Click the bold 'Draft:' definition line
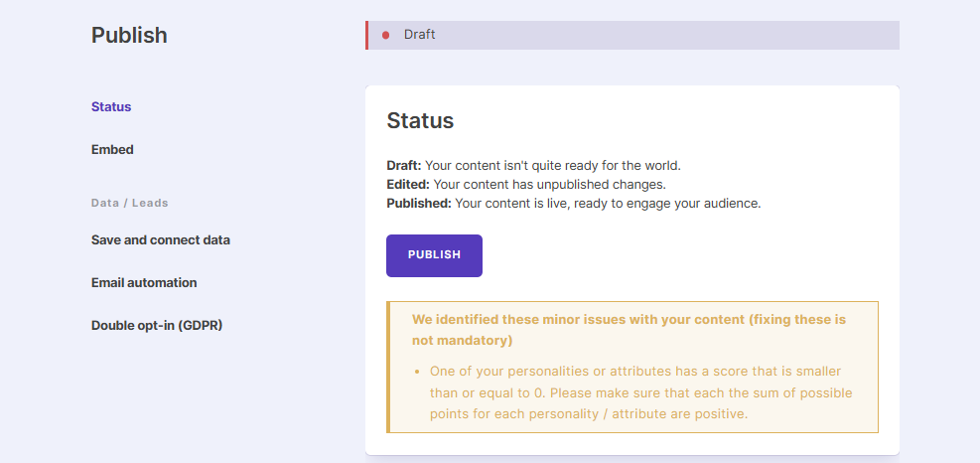Viewport: 980px width, 463px height. click(533, 165)
